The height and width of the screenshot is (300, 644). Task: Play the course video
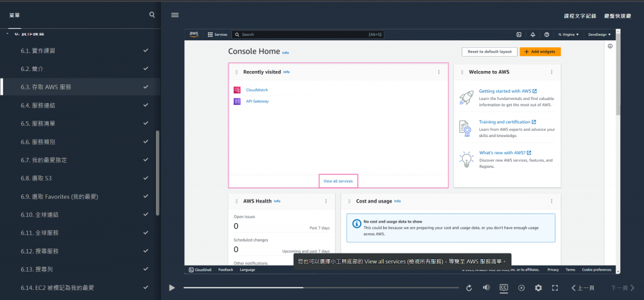point(172,287)
